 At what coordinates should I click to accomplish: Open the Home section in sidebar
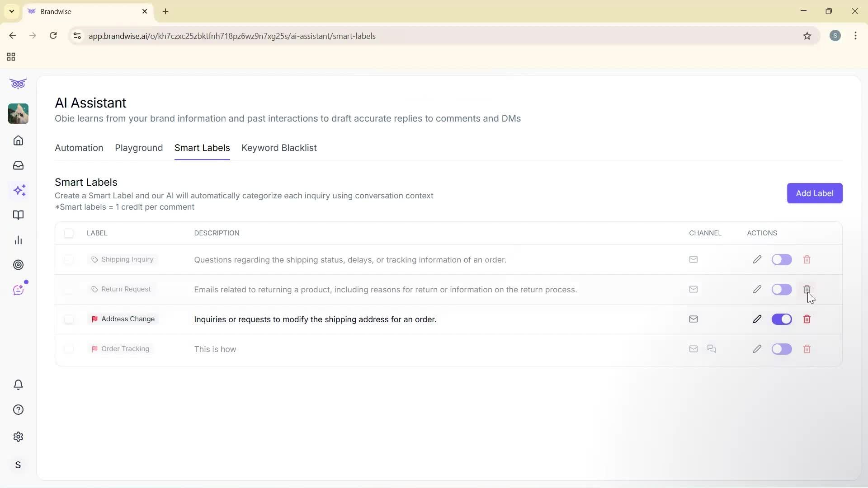[x=18, y=141]
